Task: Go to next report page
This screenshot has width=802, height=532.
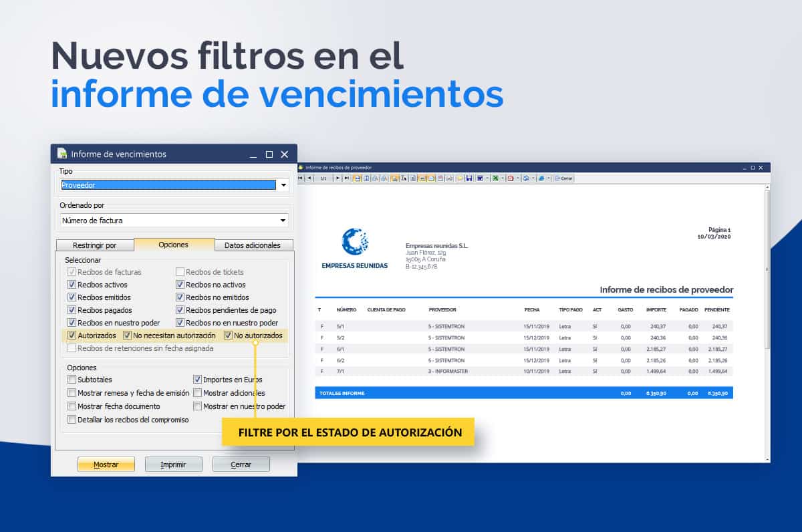Action: click(x=338, y=178)
